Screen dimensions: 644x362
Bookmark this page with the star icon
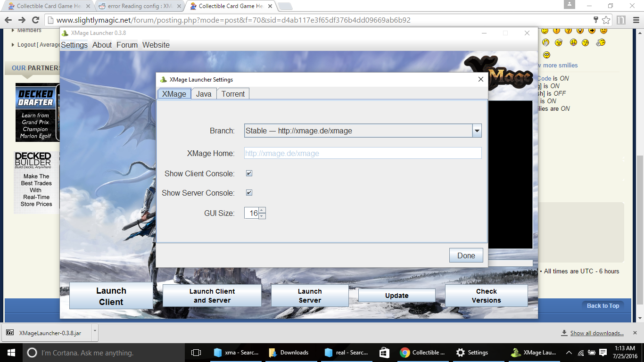point(606,20)
